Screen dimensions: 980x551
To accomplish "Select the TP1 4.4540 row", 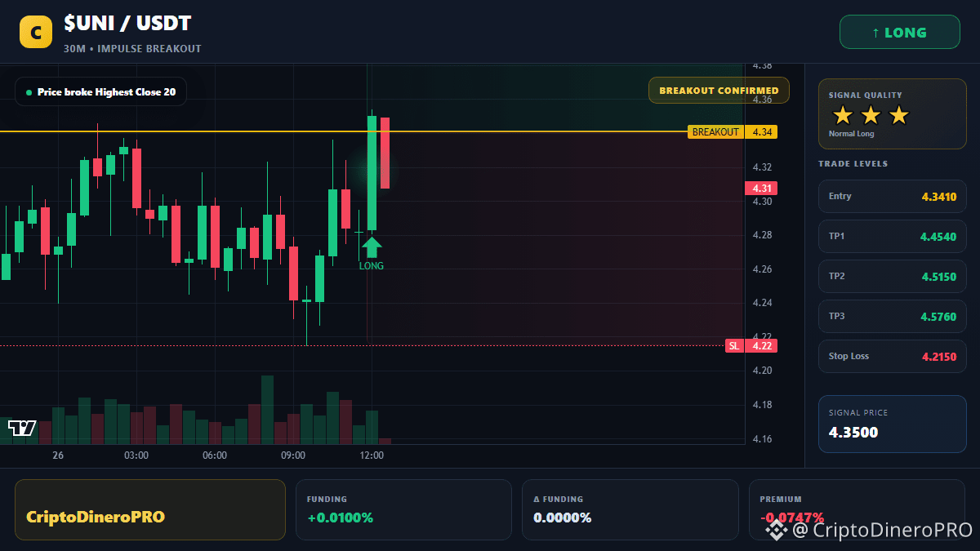I will (893, 236).
